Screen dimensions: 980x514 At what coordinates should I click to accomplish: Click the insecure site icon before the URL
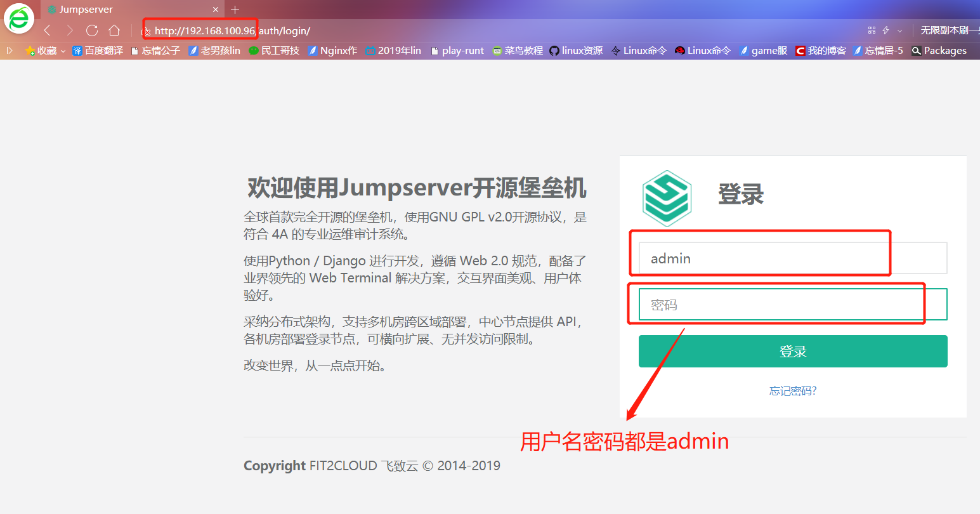coord(147,31)
